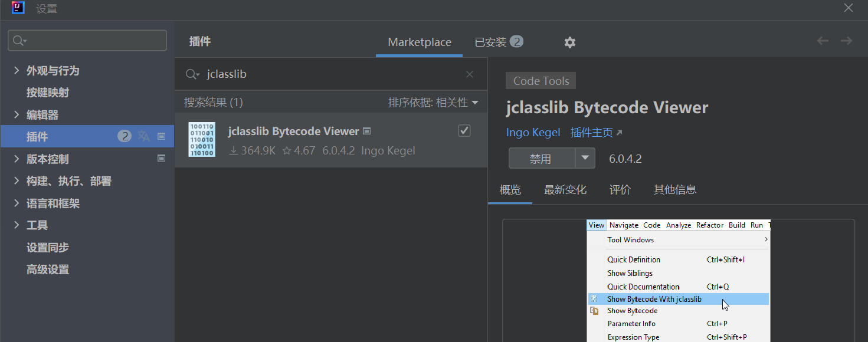Select the 概览 tab
868x342 pixels.
coord(510,190)
